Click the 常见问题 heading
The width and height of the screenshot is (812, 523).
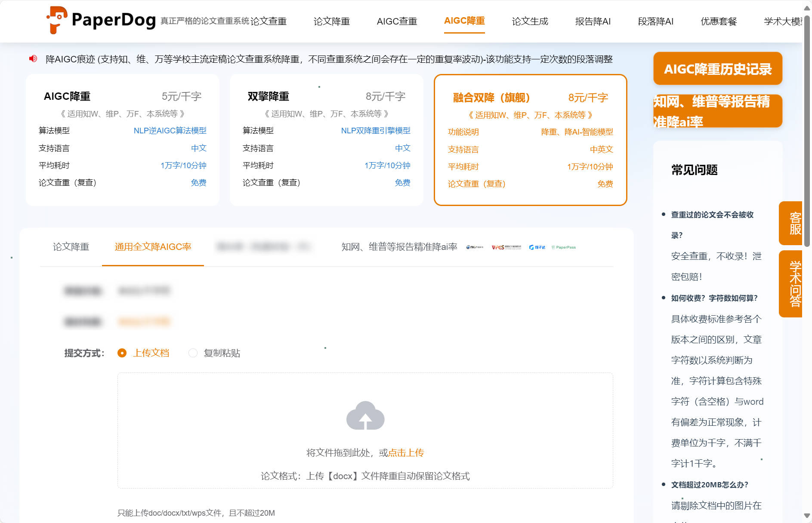click(x=695, y=170)
